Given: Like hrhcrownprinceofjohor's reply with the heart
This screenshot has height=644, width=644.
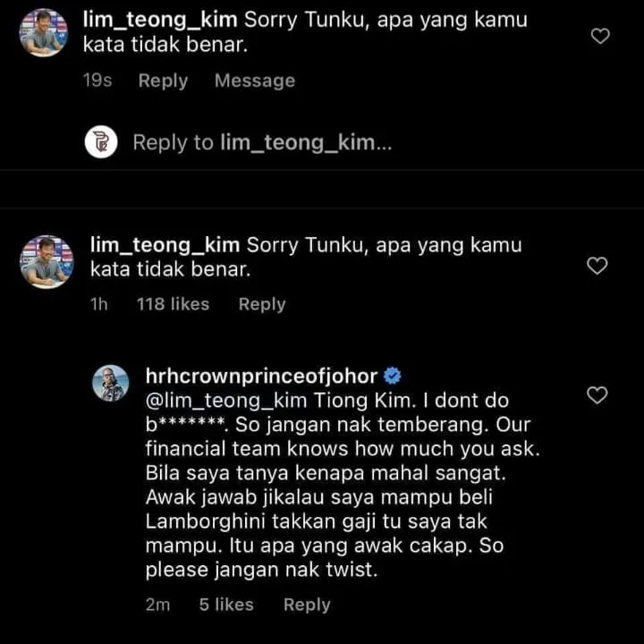Looking at the screenshot, I should [x=597, y=395].
